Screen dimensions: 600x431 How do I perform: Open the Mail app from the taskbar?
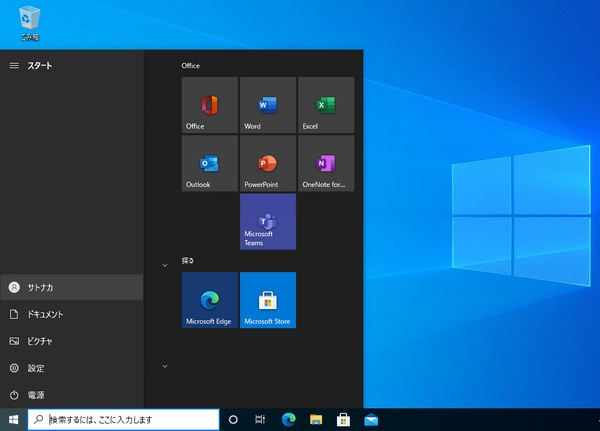pyautogui.click(x=371, y=420)
